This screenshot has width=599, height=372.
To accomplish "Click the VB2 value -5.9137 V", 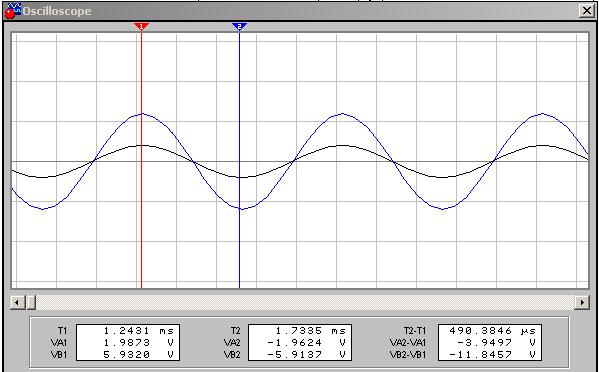I will coord(306,355).
